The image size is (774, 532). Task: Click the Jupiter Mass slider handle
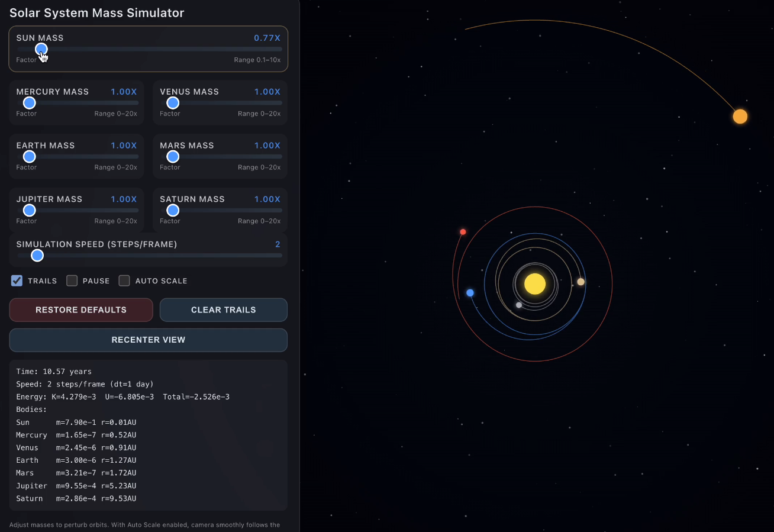tap(30, 211)
